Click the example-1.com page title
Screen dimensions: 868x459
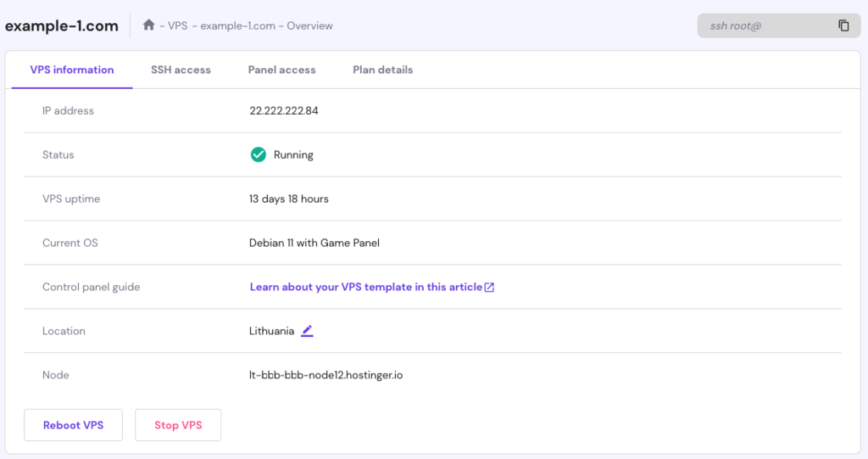pyautogui.click(x=61, y=26)
